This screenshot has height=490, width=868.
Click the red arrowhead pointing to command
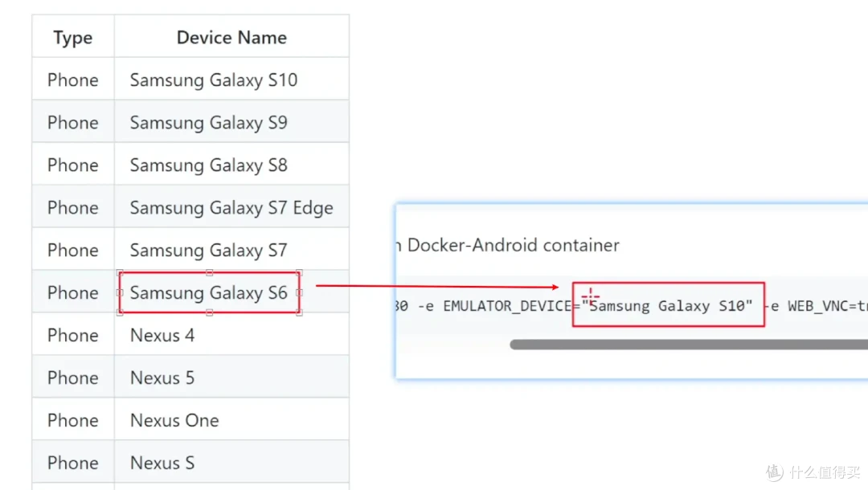555,287
